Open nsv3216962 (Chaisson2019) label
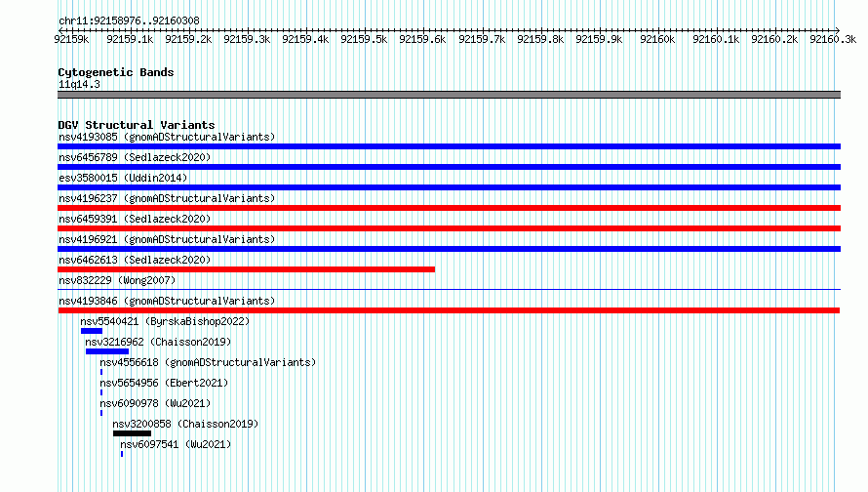Viewport: 868px width, 492px height. tap(158, 342)
